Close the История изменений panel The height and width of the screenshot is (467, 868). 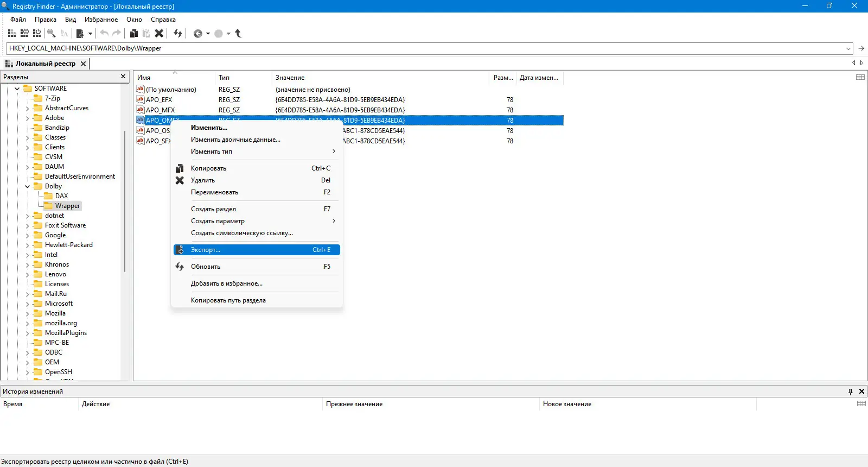pos(861,391)
